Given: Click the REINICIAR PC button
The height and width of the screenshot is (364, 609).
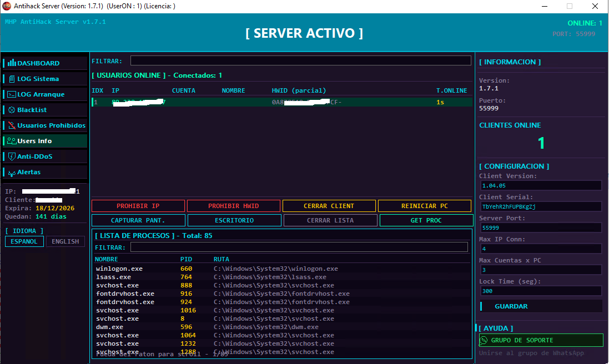Looking at the screenshot, I should 425,206.
